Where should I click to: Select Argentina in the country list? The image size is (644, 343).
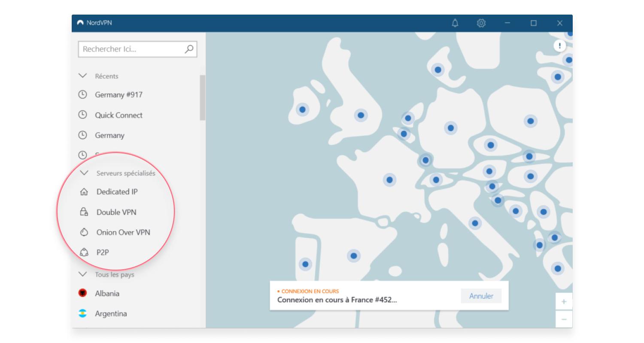click(x=111, y=313)
